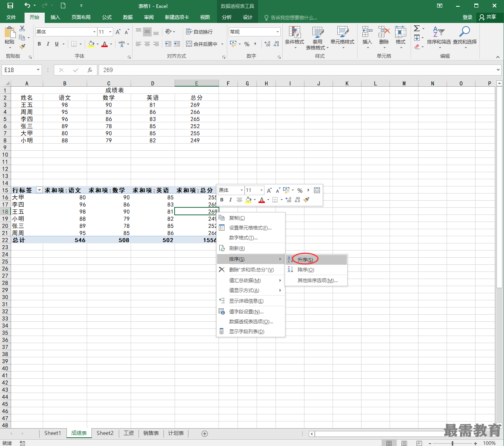
Task: Collapse the ribbon arrow
Action: click(498, 57)
